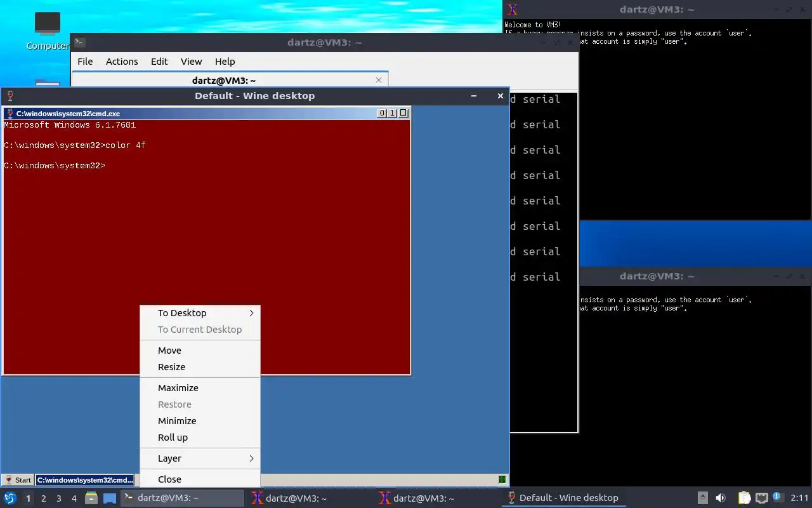
Task: Open the Help menu in QTerminal
Action: 225,62
